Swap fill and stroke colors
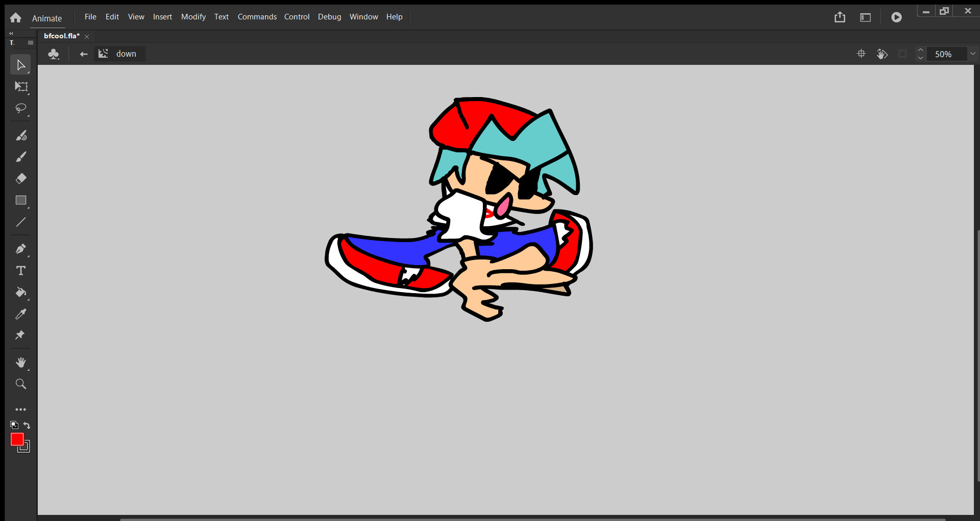The image size is (980, 521). point(27,425)
